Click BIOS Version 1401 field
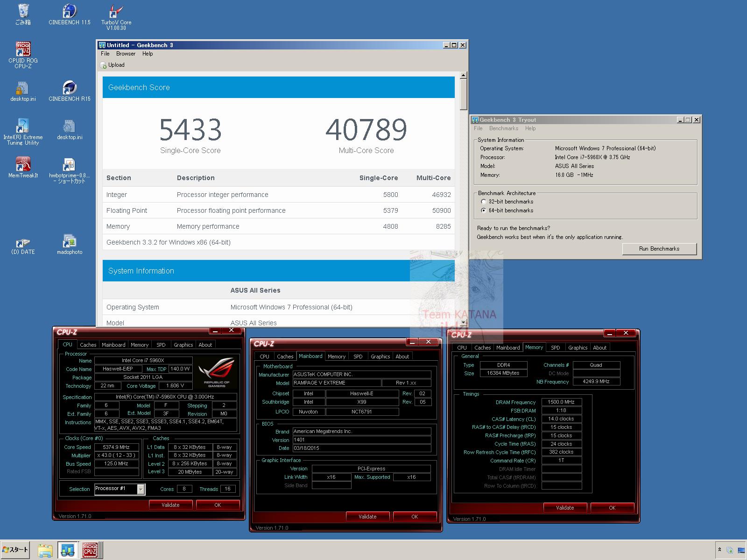Screen dimensions: 747x560 tap(362, 440)
